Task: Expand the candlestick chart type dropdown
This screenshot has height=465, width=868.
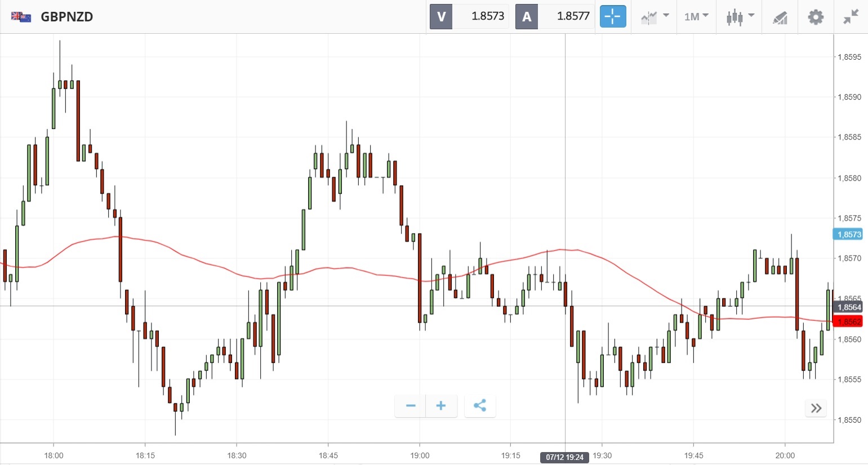Action: tap(740, 17)
